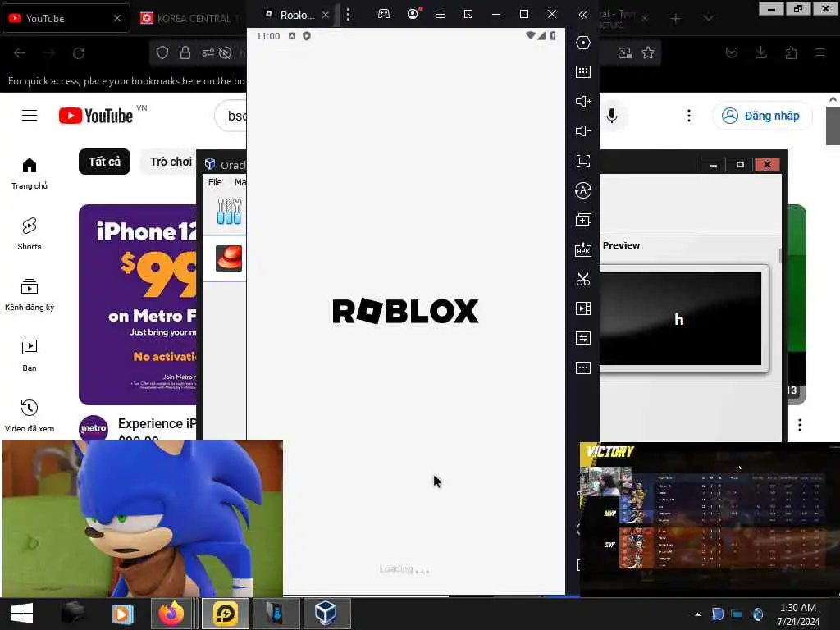Open the LDPlayer taskbar icon
Screen dimensions: 840x630
tap(226, 614)
